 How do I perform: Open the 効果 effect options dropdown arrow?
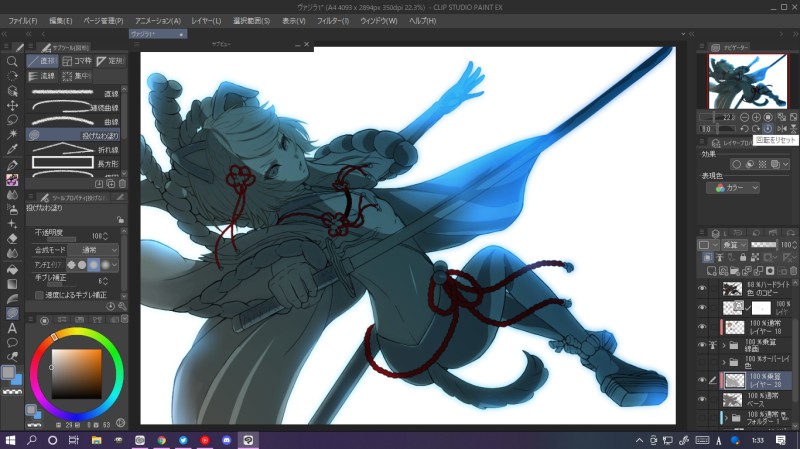coord(786,164)
